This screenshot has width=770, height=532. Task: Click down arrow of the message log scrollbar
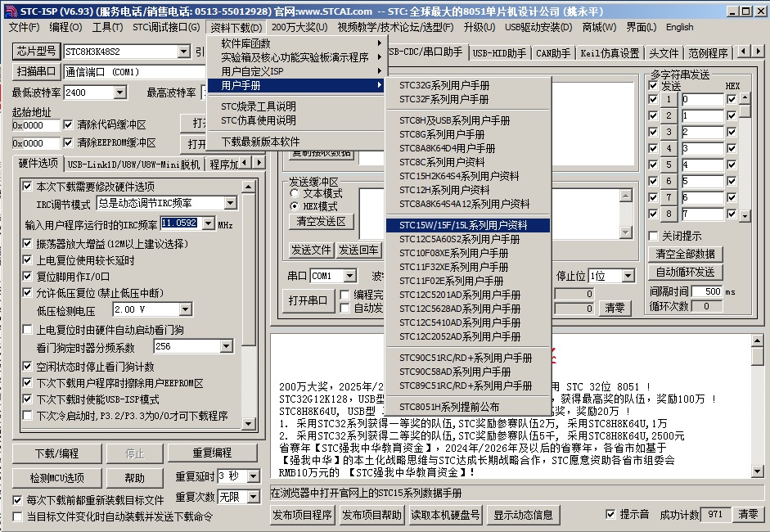point(757,471)
